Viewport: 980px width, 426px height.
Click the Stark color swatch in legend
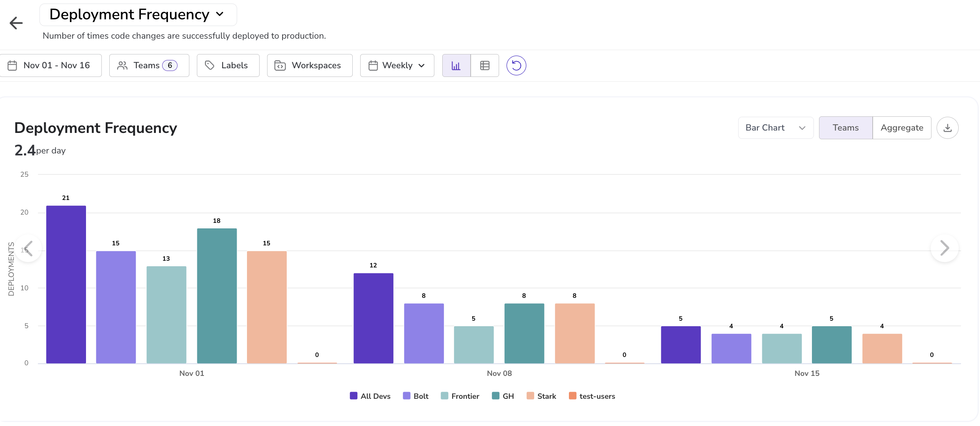[530, 396]
